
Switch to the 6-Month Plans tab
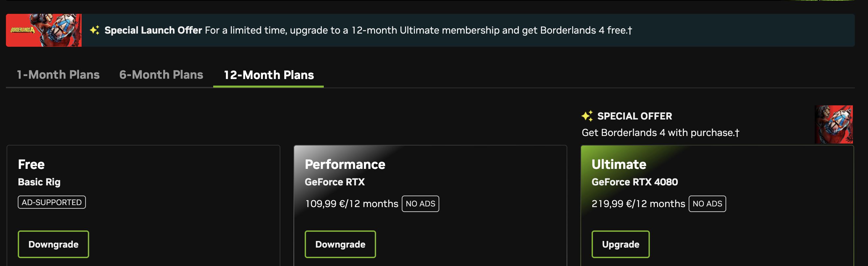[x=161, y=74]
